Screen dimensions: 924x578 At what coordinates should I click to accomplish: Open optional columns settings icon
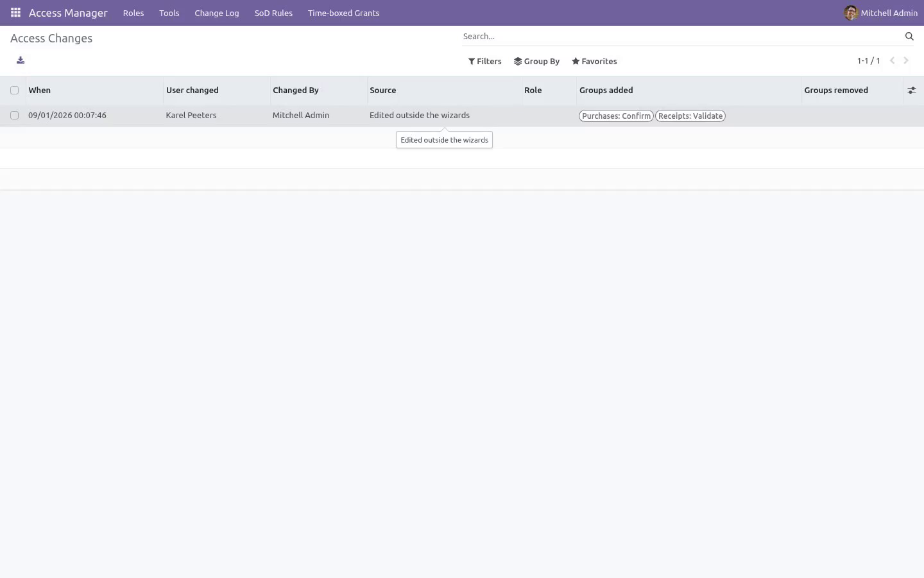coord(912,91)
